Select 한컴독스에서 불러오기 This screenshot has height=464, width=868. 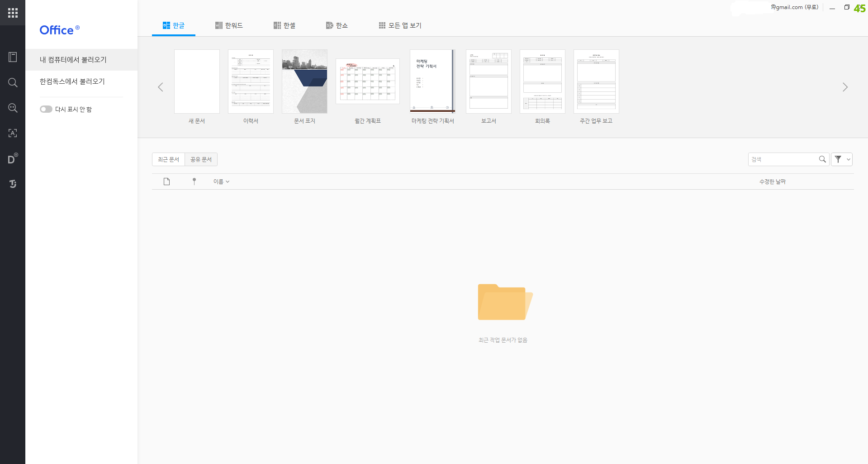(x=81, y=81)
